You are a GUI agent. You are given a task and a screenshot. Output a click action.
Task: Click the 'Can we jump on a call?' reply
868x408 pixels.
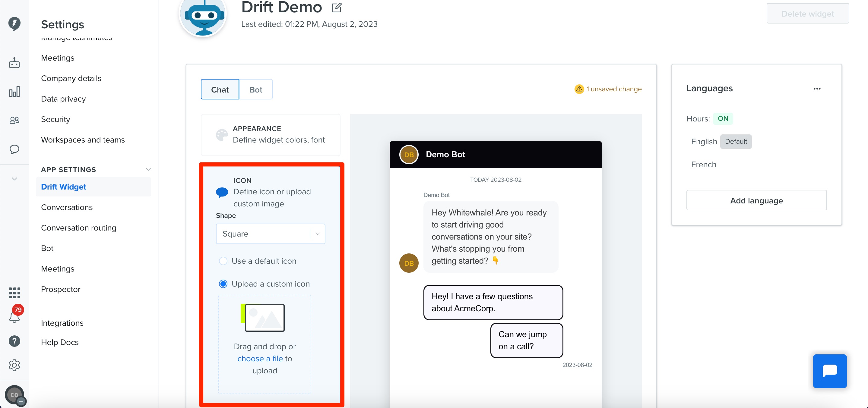[527, 340]
